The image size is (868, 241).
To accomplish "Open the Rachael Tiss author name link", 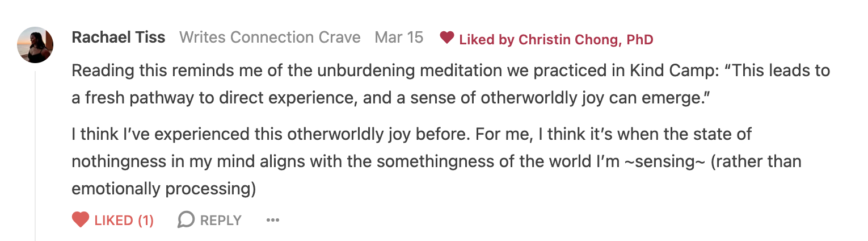I will [119, 38].
